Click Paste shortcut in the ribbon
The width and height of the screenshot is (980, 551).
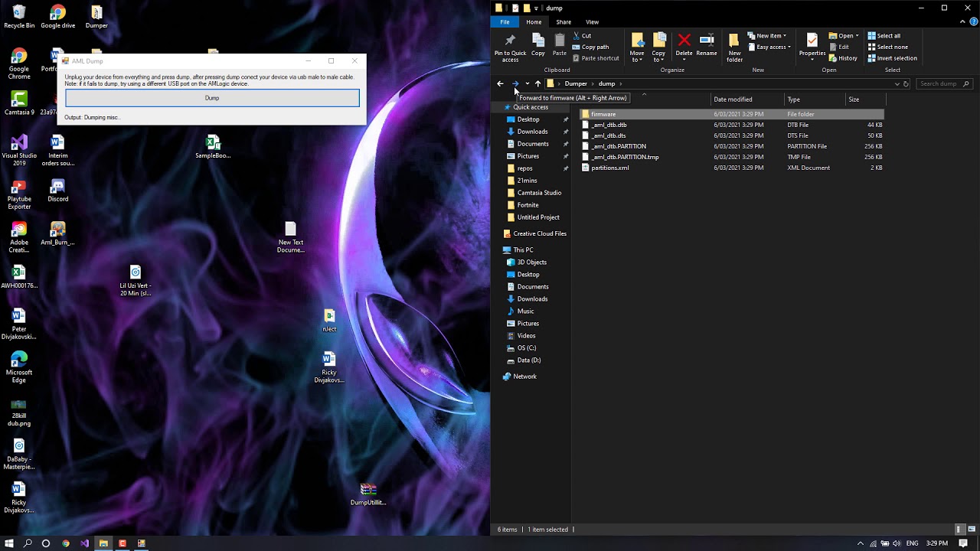click(596, 58)
